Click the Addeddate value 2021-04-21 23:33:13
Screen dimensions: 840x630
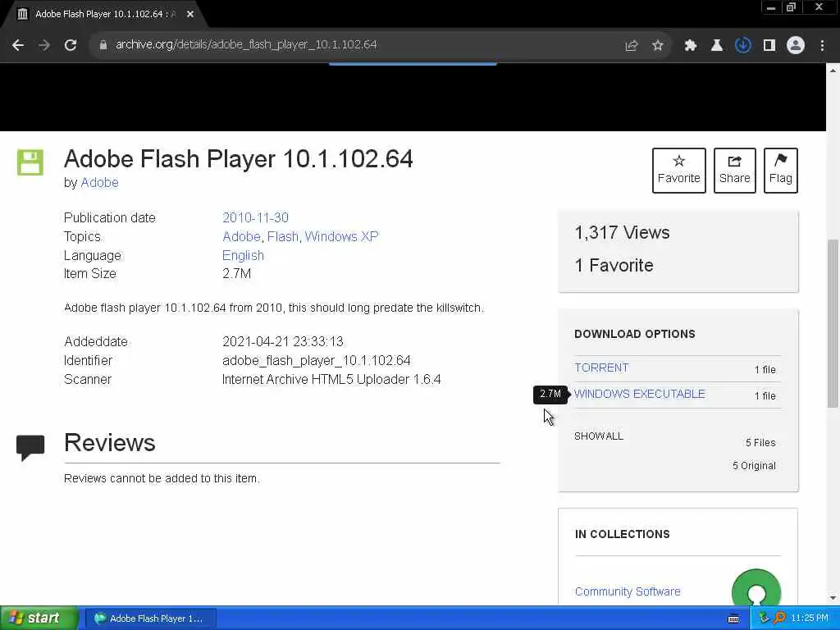(x=283, y=342)
